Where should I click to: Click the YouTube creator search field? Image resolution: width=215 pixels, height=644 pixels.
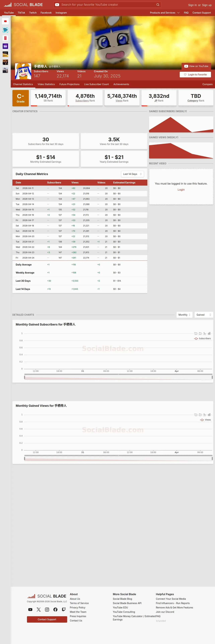point(107,5)
